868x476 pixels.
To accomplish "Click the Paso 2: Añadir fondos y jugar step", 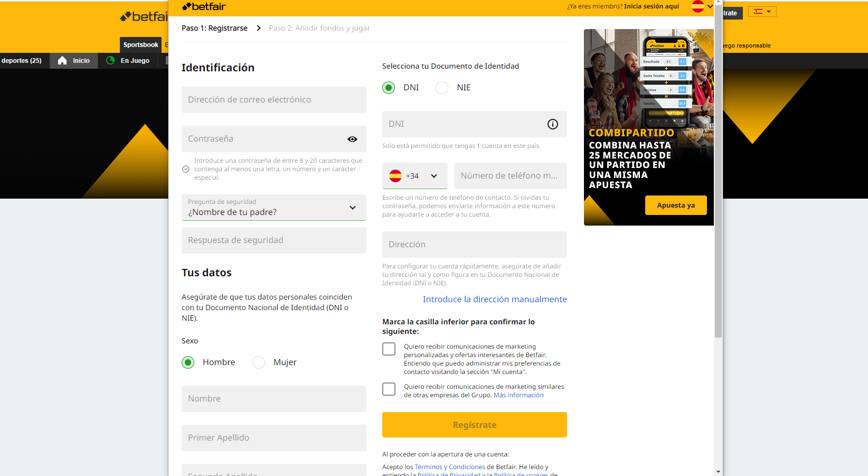I will [x=319, y=28].
